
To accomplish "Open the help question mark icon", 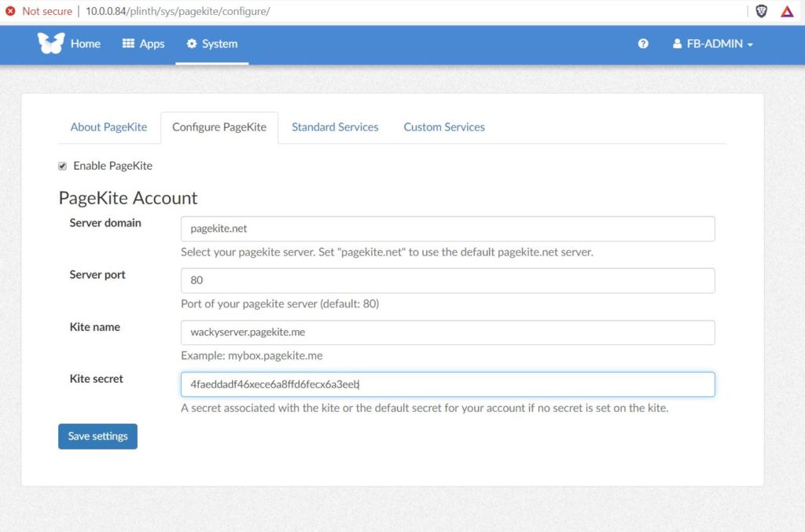I will 643,43.
